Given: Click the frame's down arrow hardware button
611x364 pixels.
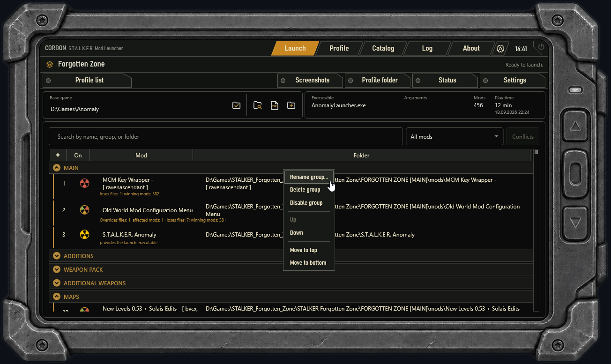Looking at the screenshot, I should tap(575, 222).
